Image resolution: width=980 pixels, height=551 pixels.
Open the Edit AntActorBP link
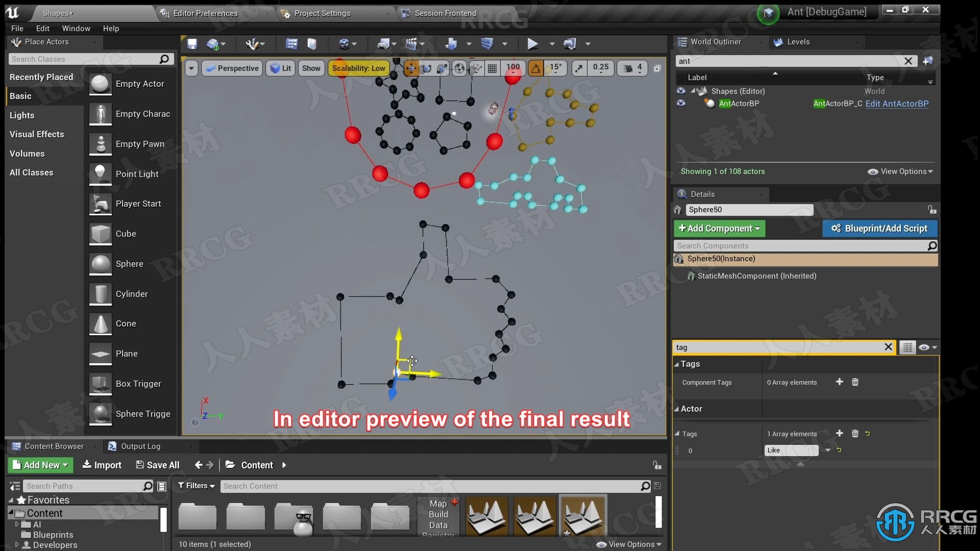(x=897, y=104)
